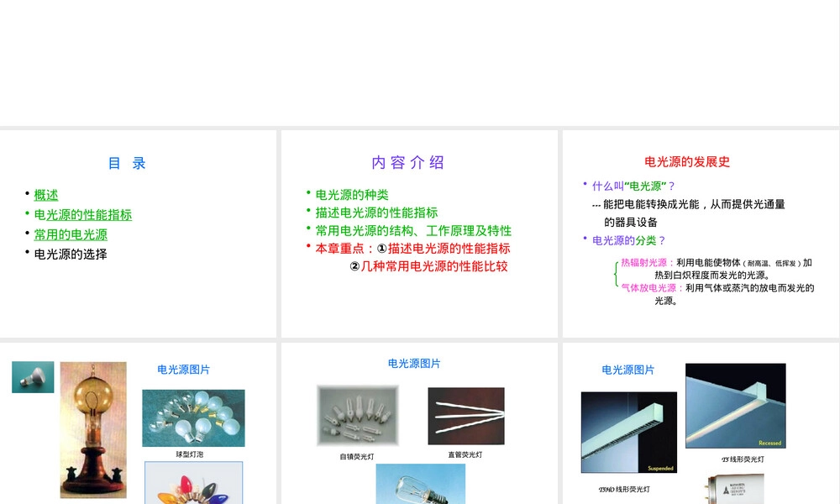Select 电光源图片 title beside Recessed photo

pos(627,370)
